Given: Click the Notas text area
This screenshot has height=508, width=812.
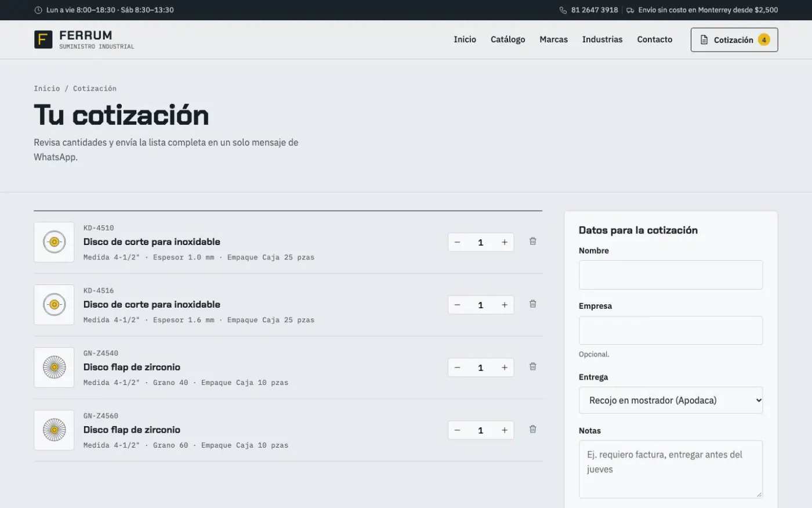Looking at the screenshot, I should coord(670,469).
